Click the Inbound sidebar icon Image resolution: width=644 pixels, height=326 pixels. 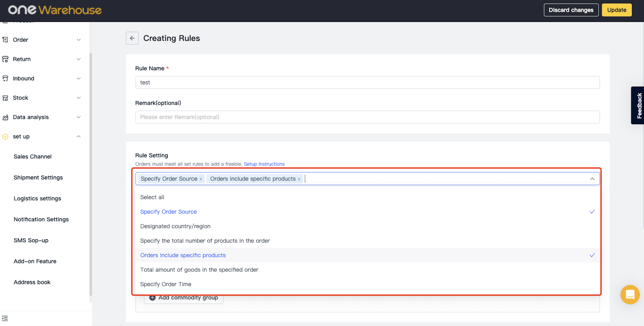(x=5, y=78)
